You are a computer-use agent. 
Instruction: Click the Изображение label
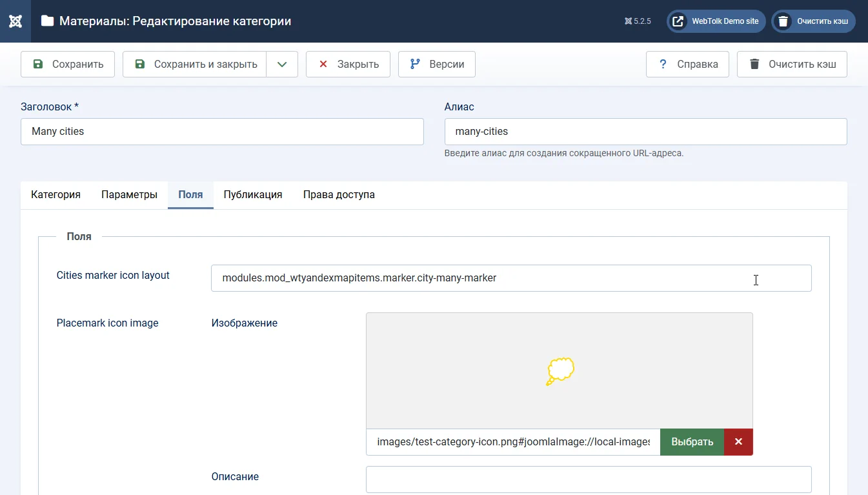click(x=245, y=323)
